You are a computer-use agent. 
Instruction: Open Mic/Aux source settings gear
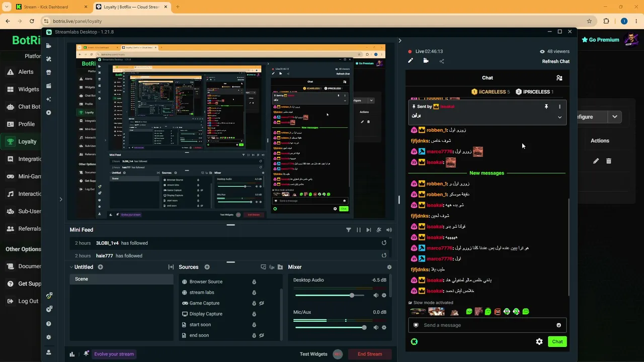coord(384,327)
